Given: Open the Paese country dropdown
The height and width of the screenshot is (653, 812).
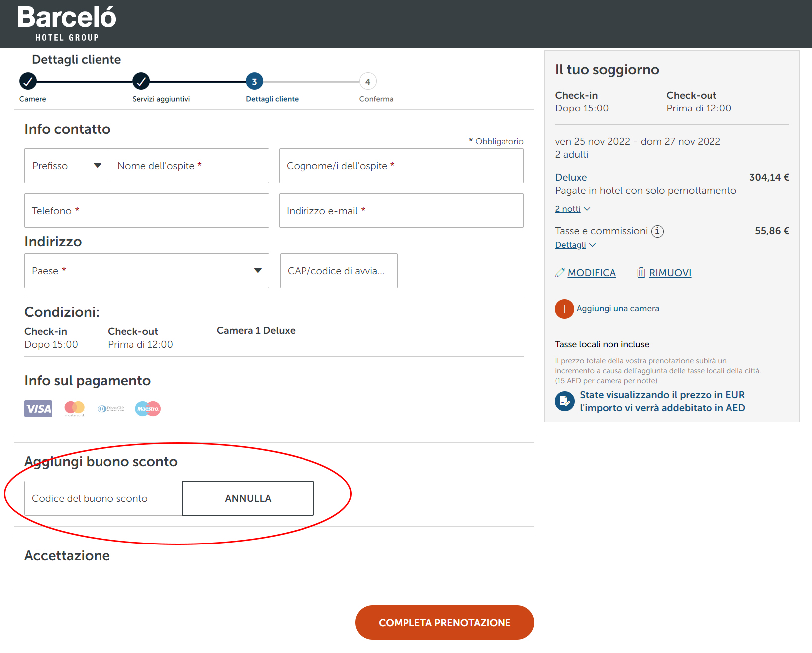Looking at the screenshot, I should click(x=147, y=271).
